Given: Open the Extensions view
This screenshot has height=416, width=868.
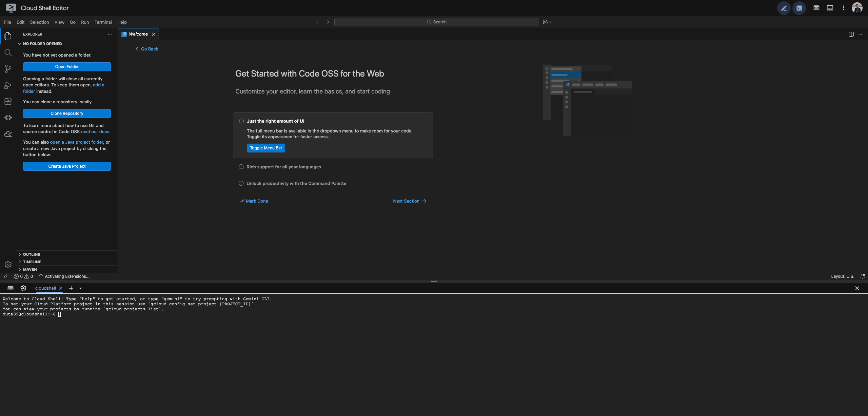Looking at the screenshot, I should pos(8,101).
